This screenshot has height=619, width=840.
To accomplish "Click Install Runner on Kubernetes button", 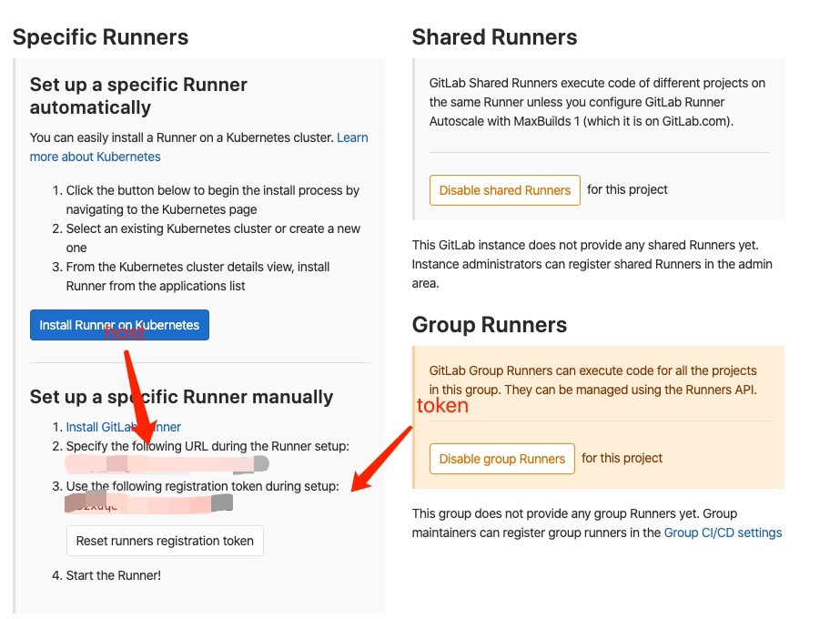I will click(x=119, y=325).
